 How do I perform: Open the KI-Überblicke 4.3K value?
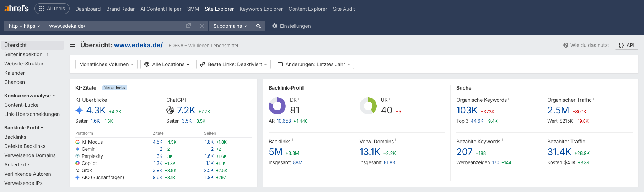pos(96,110)
